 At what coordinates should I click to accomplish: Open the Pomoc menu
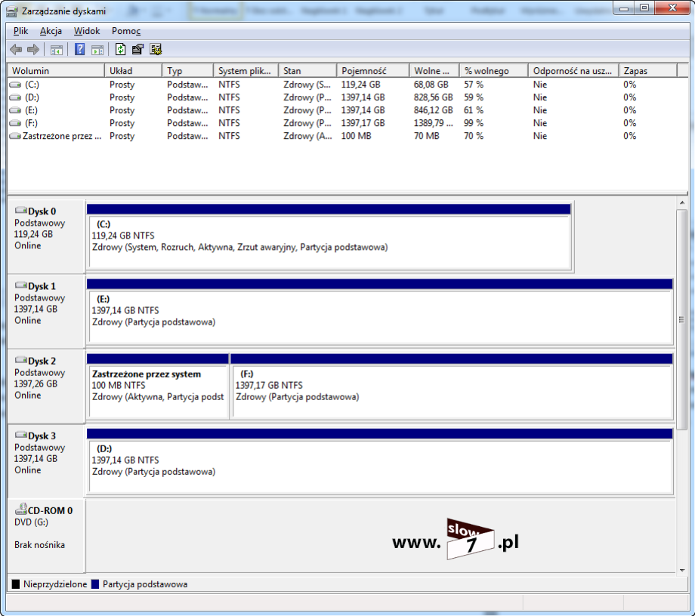(x=126, y=31)
